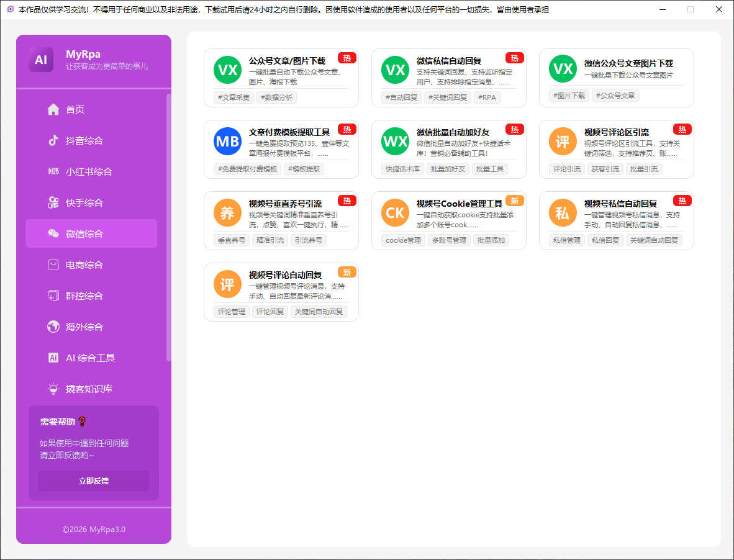Click VX icon of 公众号文章/图片下载
Viewport: 734px width, 560px height.
coord(227,70)
